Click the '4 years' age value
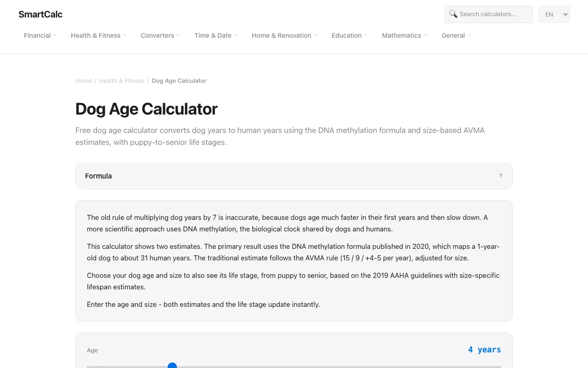This screenshot has height=368, width=588. tap(485, 350)
